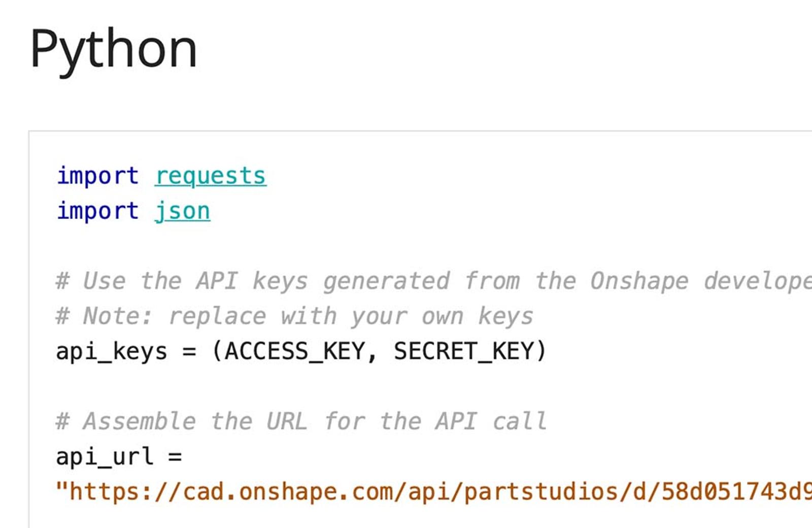812x528 pixels.
Task: Open the json module link
Action: click(x=183, y=211)
